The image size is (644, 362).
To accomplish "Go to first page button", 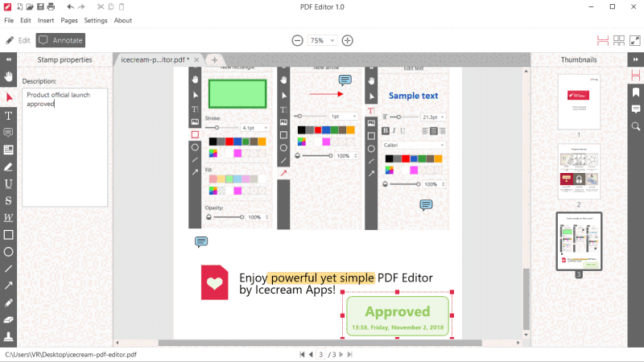I will coord(302,354).
